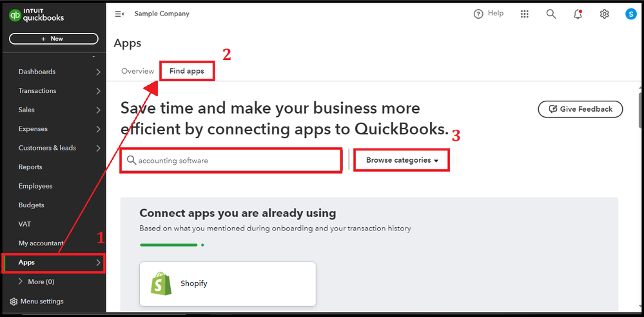Open the apps grid launcher icon
Screen dimensions: 644x317
(x=525, y=14)
